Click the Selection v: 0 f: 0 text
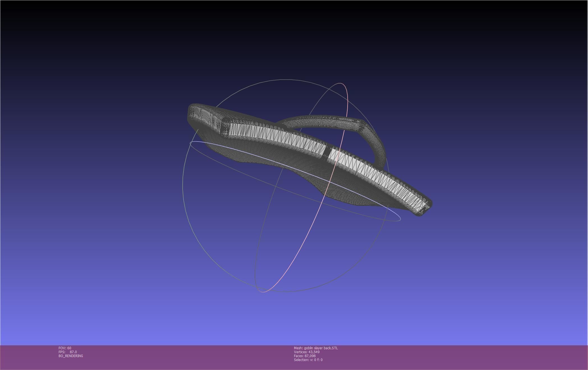Viewport: 588px width, 370px height. click(x=308, y=360)
